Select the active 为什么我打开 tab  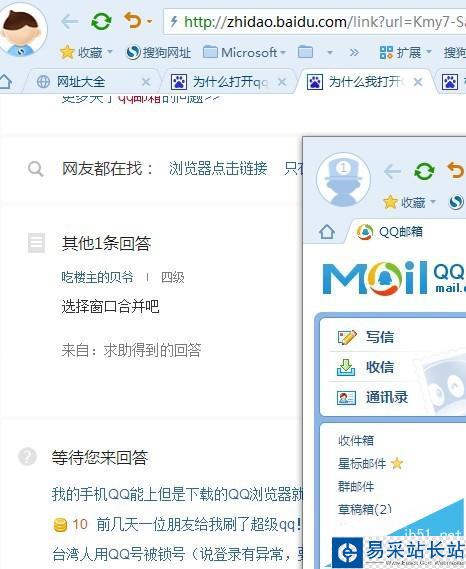[x=356, y=82]
